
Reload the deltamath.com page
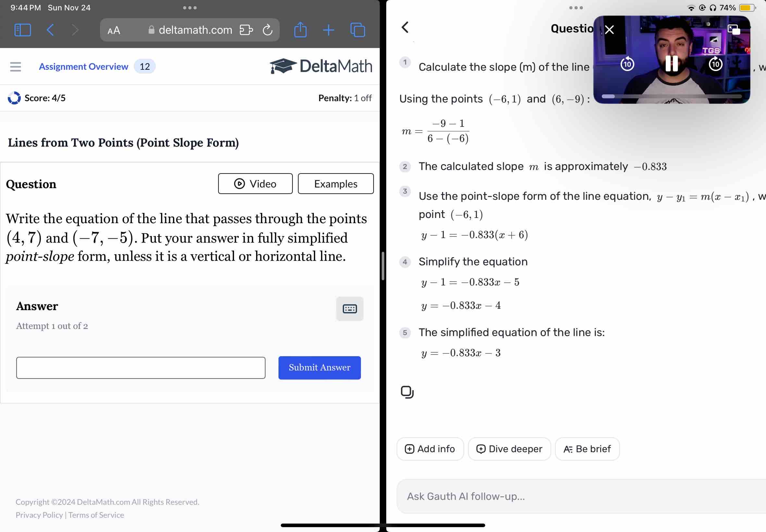[268, 30]
